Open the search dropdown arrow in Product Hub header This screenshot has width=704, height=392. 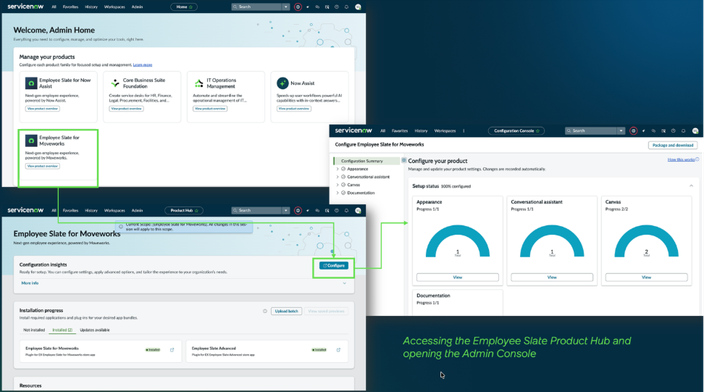286,211
